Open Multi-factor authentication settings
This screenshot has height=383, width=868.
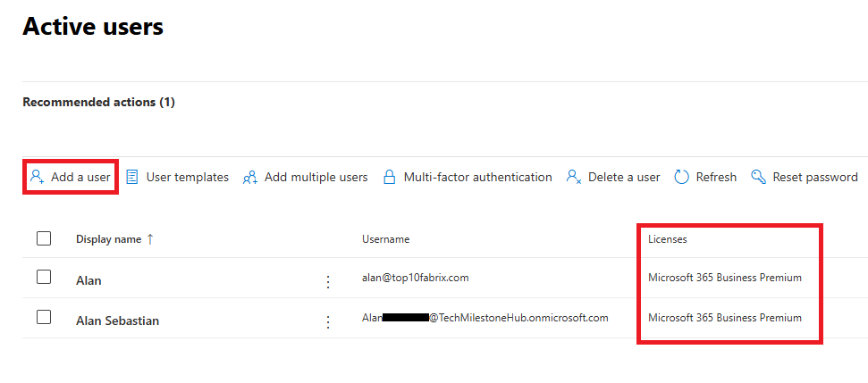468,178
